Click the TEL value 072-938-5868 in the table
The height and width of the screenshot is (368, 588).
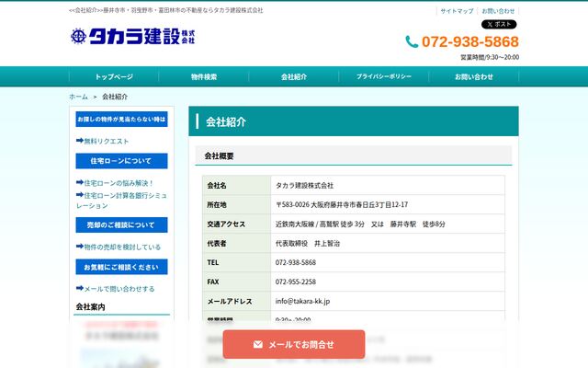pyautogui.click(x=296, y=262)
